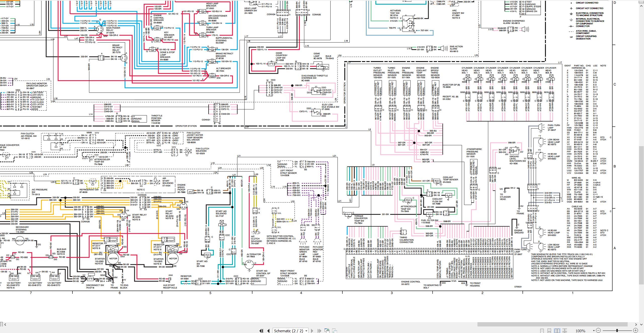Screen dimensions: 644x333
Task: Click the 'A/C PRESSURE SW 7X-2013' label
Action: (39, 192)
